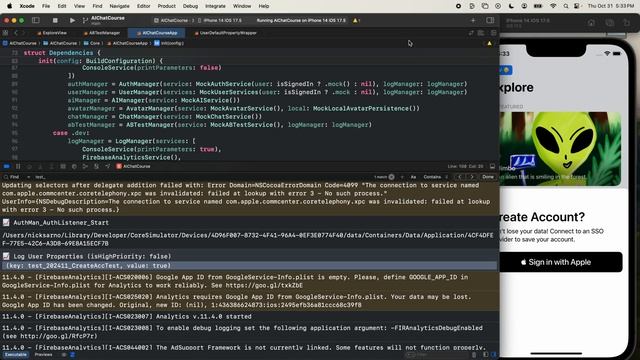The image size is (640, 360).
Task: Toggle the inspector panel in Xcode toolbar
Action: [x=490, y=20]
